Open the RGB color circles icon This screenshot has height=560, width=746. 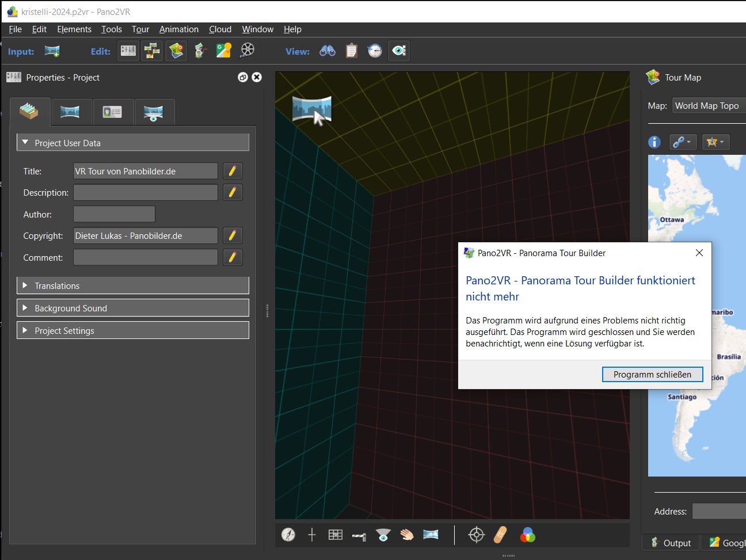(x=527, y=535)
